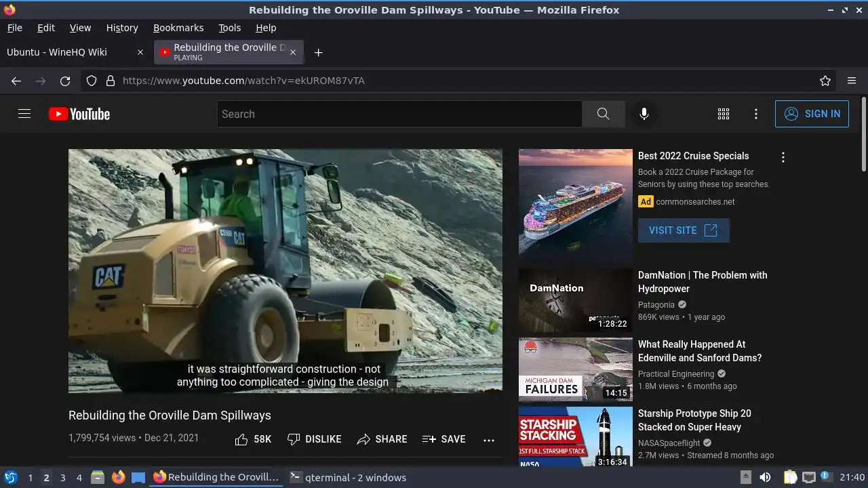Click the address bar URL
This screenshot has width=868, height=488.
tap(243, 81)
